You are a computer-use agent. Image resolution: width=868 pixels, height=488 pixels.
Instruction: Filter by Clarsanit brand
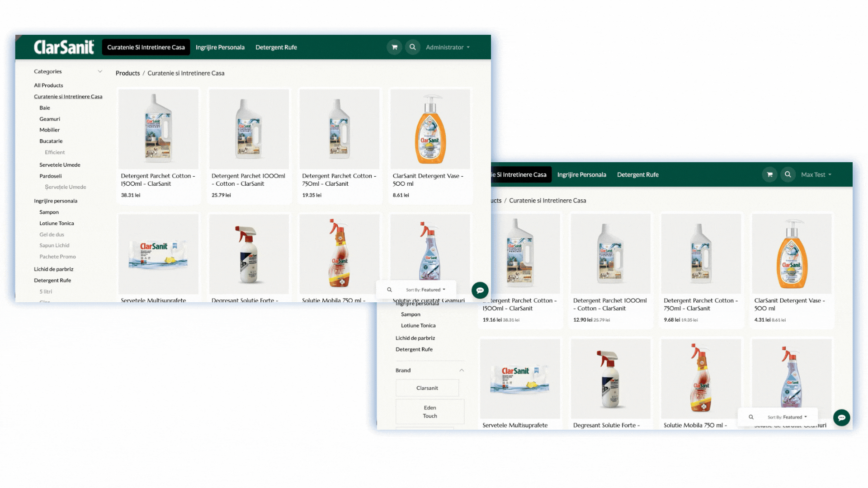pyautogui.click(x=427, y=388)
